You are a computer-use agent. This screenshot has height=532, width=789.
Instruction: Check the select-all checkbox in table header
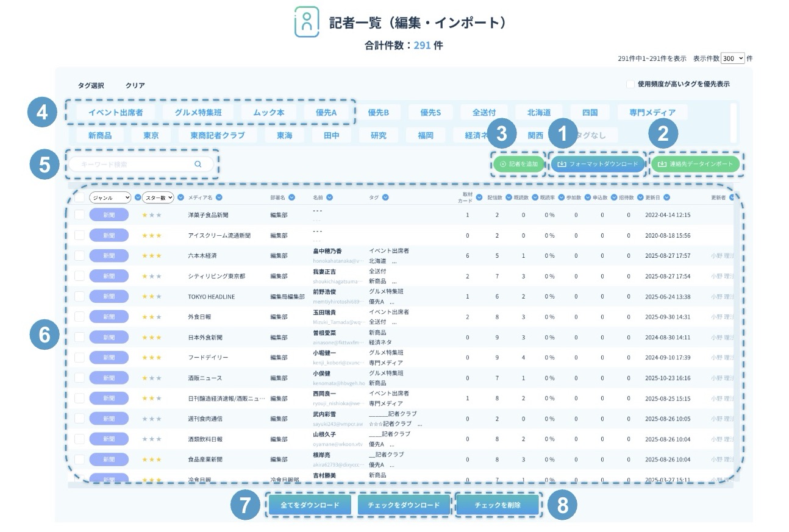[79, 197]
